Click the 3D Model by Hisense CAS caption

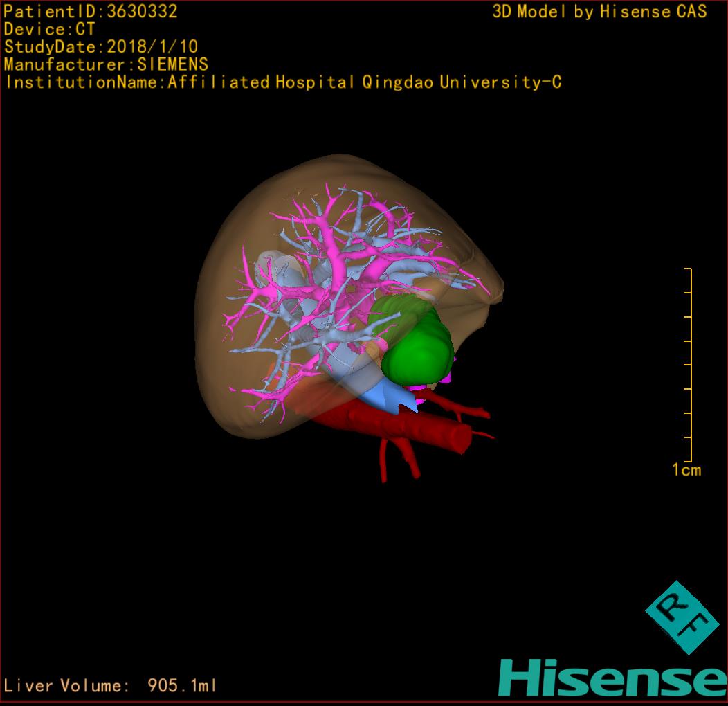coord(599,12)
